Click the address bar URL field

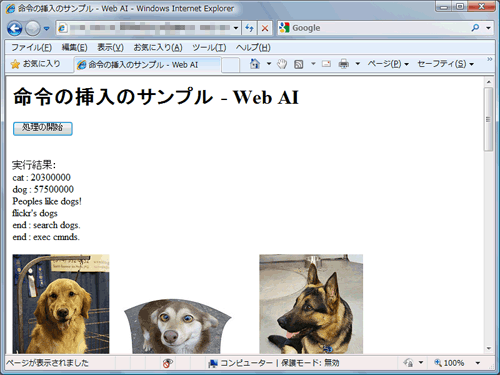click(149, 28)
